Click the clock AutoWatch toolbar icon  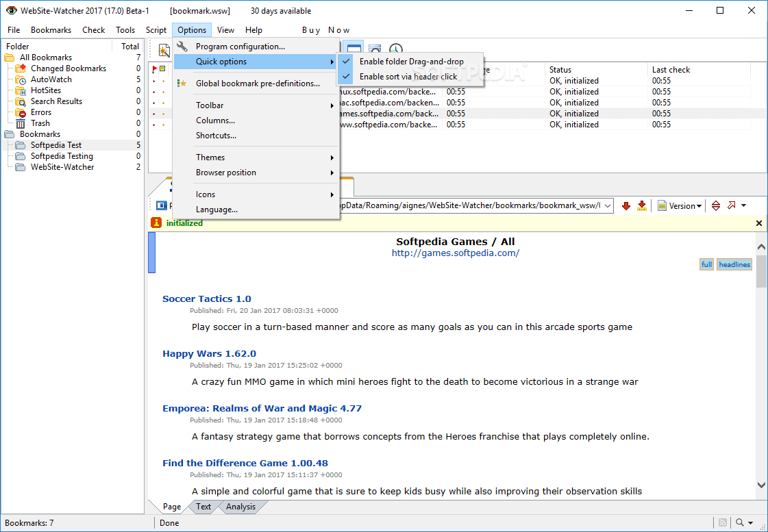pos(396,49)
